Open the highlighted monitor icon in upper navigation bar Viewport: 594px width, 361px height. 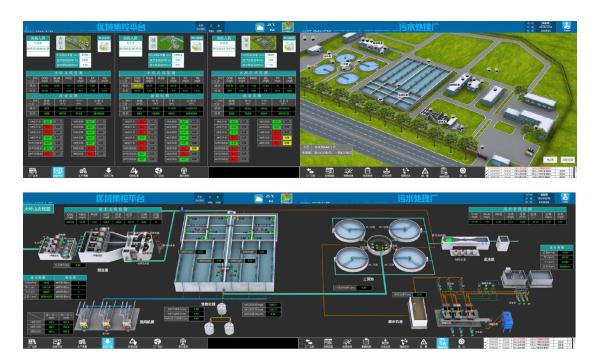click(x=58, y=172)
